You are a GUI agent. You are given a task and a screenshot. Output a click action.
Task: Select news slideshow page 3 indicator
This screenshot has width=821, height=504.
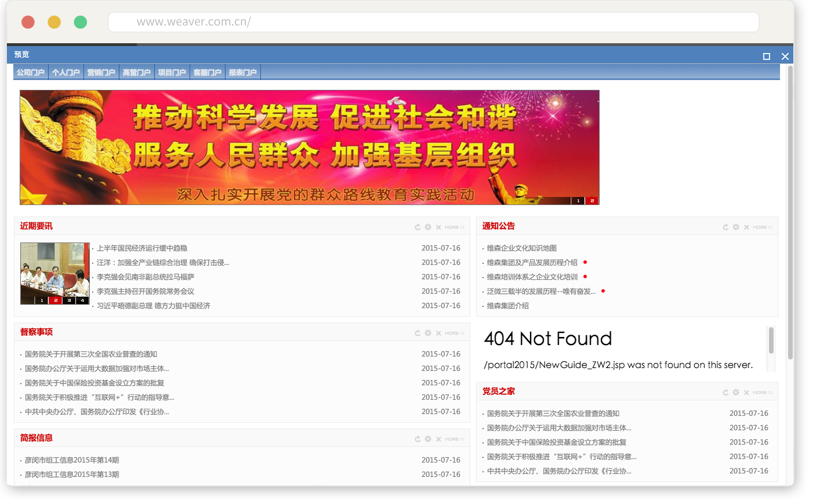coord(69,301)
